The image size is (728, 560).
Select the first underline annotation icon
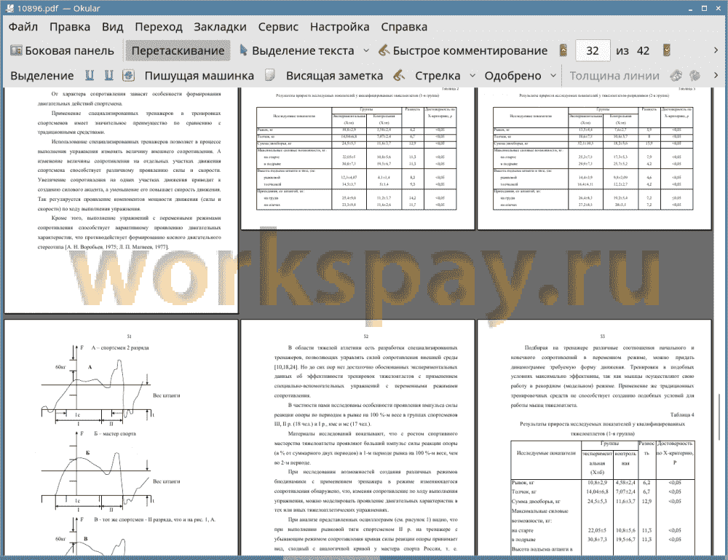pyautogui.click(x=90, y=75)
